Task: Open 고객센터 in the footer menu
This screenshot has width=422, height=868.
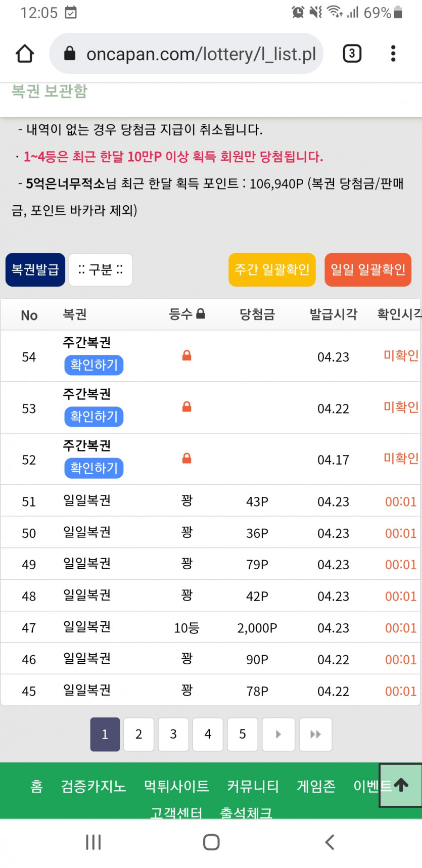Action: 176,812
